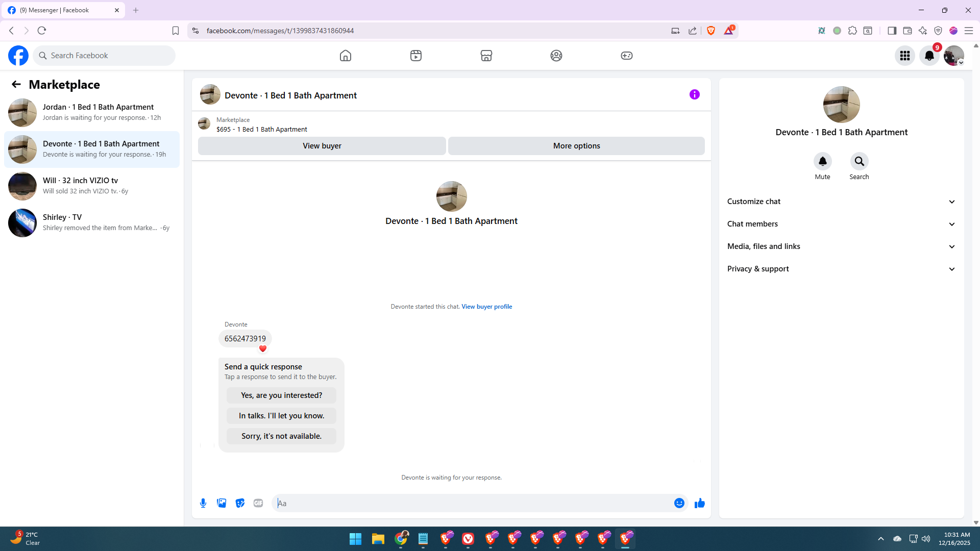Show hidden system tray icons chevron
The image size is (980, 551).
click(x=881, y=539)
